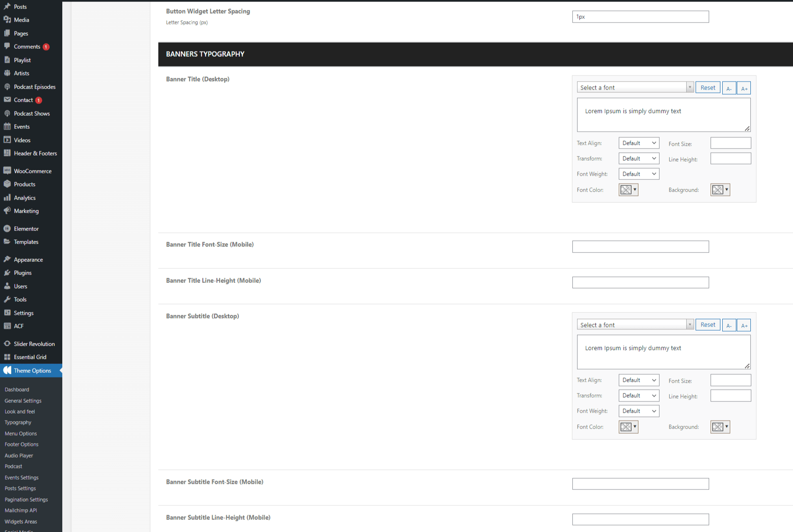
Task: Expand Banner Title Text Align dropdown
Action: coord(638,143)
